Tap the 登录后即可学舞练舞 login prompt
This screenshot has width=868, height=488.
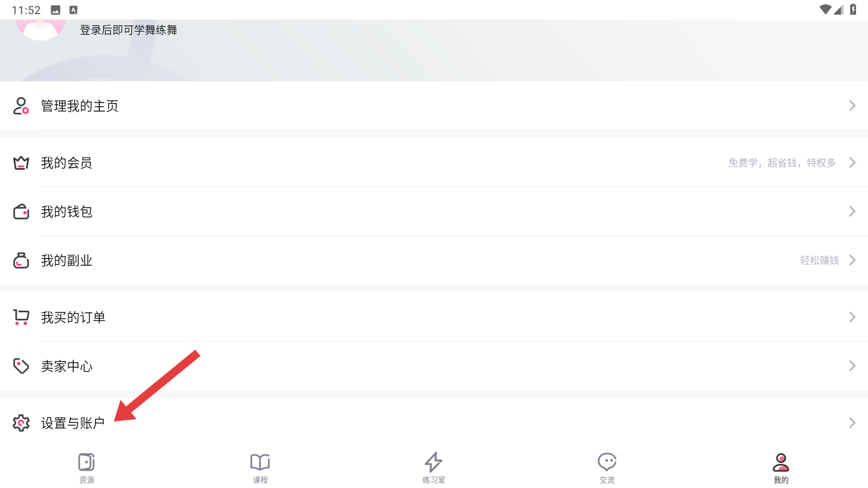coord(129,30)
